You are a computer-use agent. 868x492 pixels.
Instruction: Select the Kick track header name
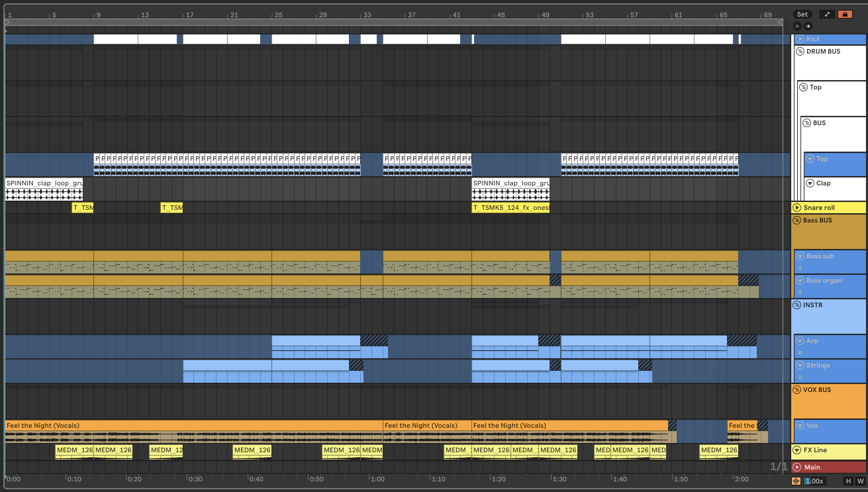pos(813,39)
